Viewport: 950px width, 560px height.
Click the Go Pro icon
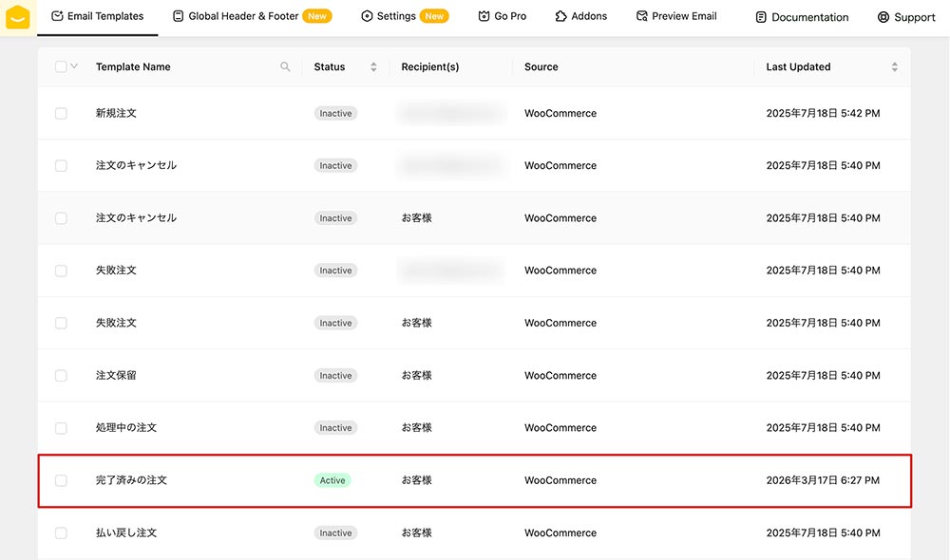pyautogui.click(x=484, y=16)
